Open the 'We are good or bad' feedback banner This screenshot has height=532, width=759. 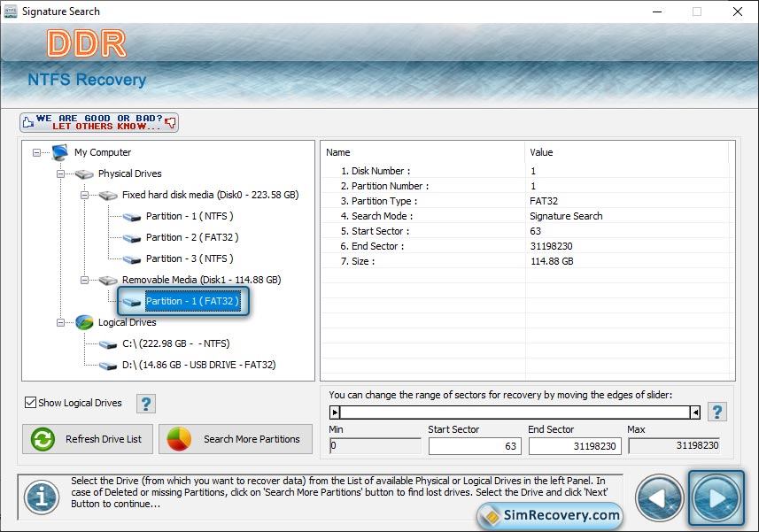tap(99, 122)
